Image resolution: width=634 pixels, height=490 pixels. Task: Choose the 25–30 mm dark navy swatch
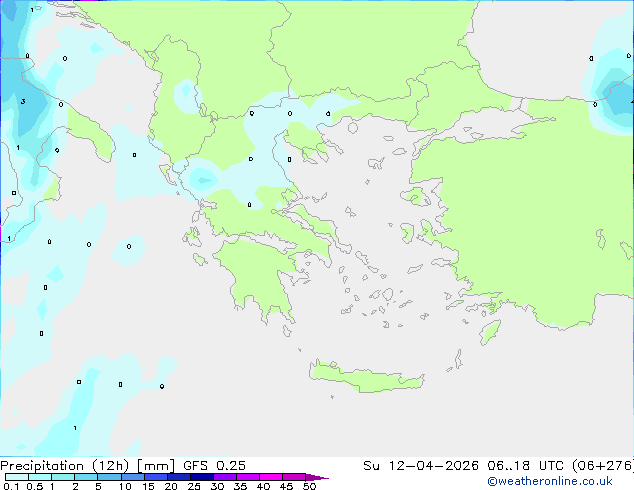[x=202, y=477]
